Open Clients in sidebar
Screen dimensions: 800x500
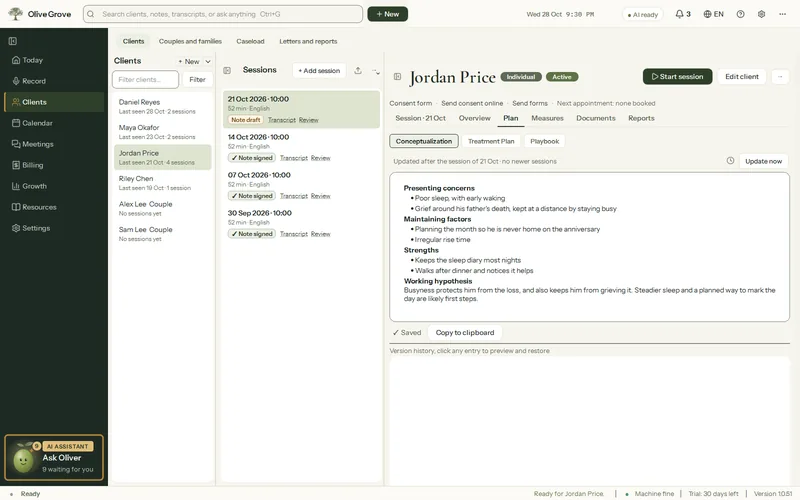pyautogui.click(x=54, y=102)
